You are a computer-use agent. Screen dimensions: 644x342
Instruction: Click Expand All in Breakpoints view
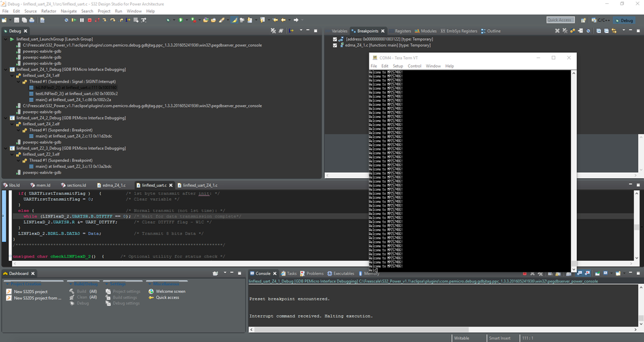pyautogui.click(x=599, y=31)
